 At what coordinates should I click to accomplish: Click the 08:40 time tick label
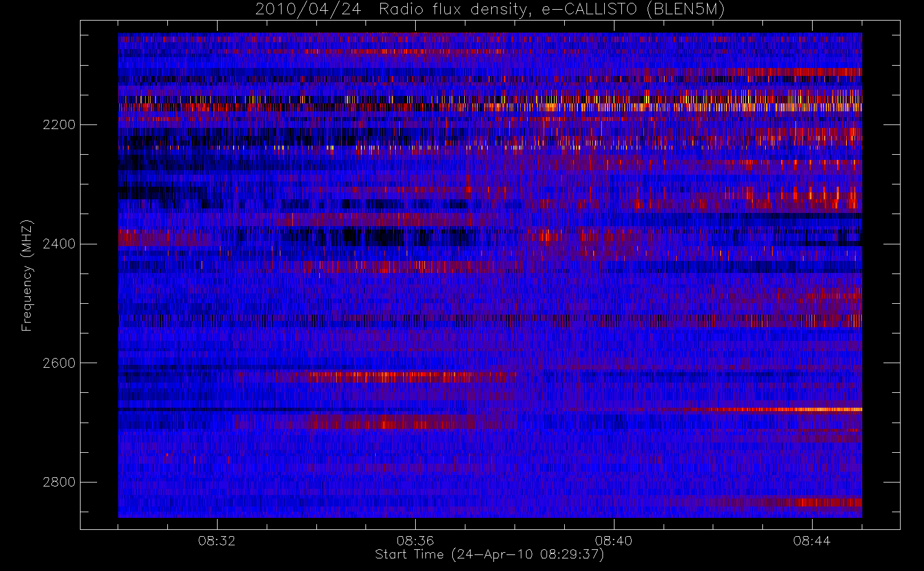click(x=613, y=541)
